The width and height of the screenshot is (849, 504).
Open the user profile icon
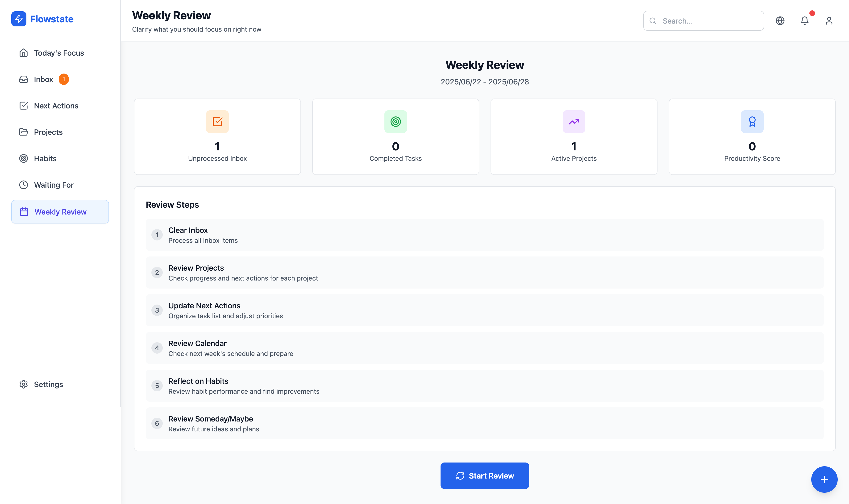click(x=829, y=21)
